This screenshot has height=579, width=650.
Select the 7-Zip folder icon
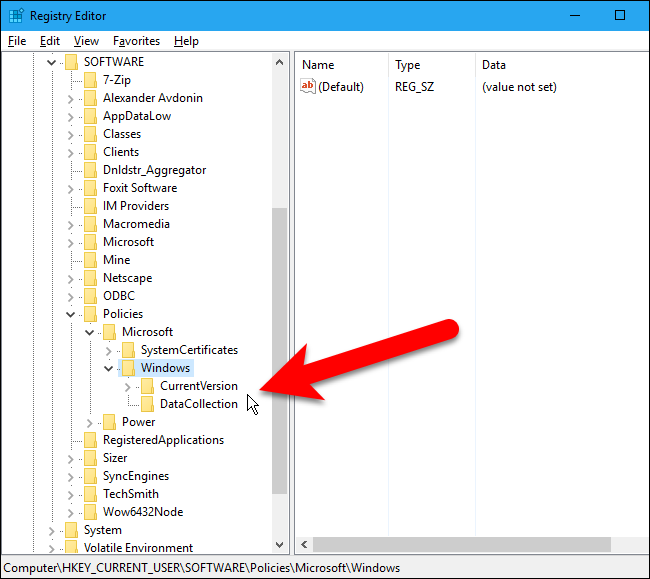point(90,80)
